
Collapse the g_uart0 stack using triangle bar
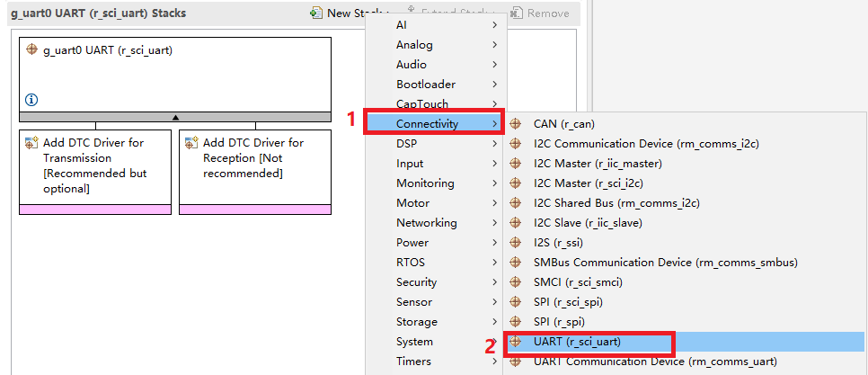coord(175,117)
